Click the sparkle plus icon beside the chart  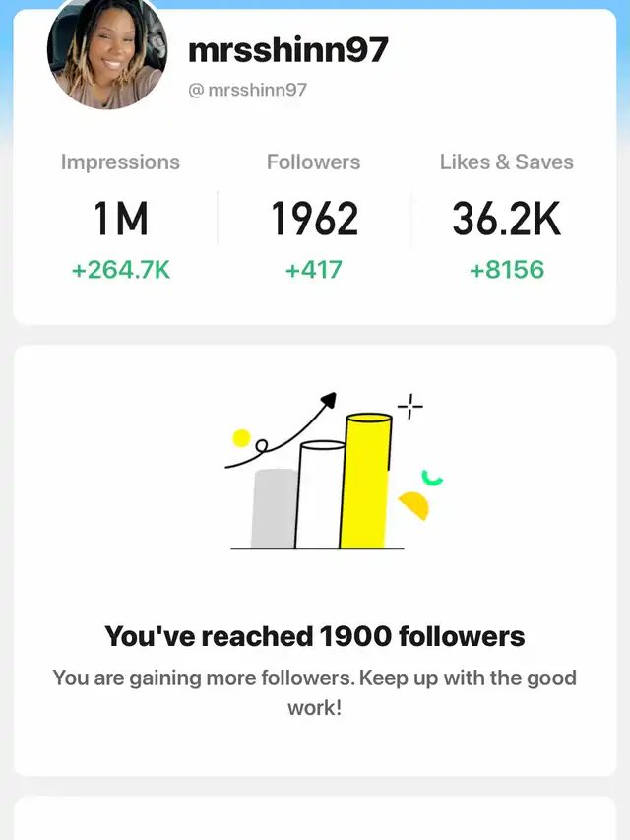point(409,406)
